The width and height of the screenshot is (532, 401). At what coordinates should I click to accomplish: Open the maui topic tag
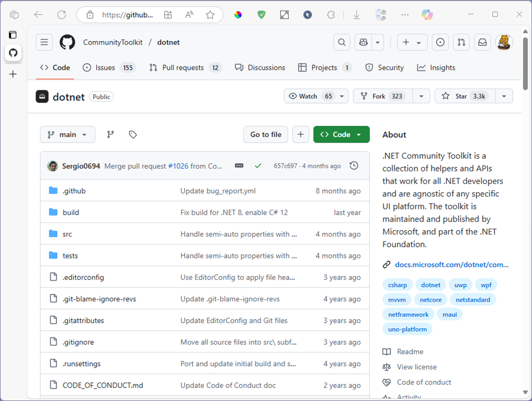click(x=450, y=315)
